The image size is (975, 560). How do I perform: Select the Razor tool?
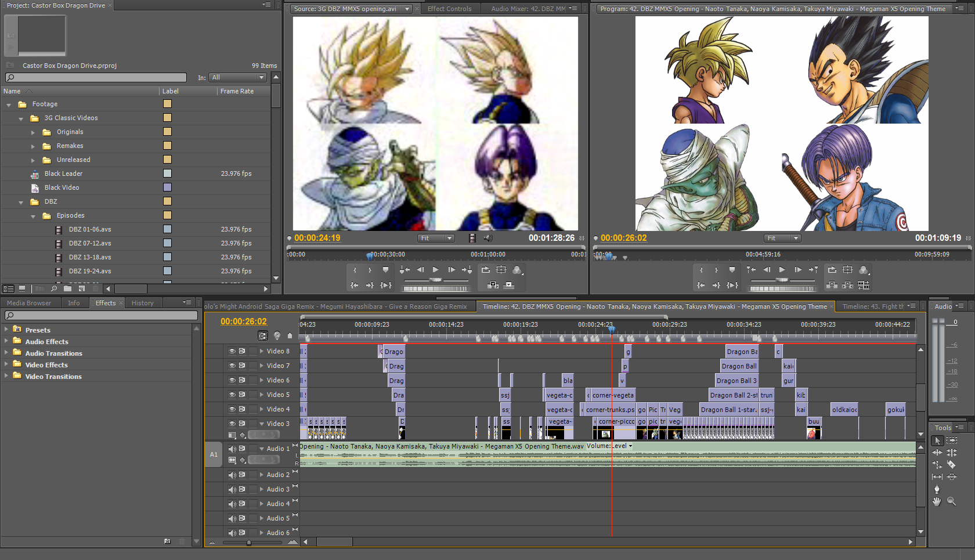pos(952,465)
